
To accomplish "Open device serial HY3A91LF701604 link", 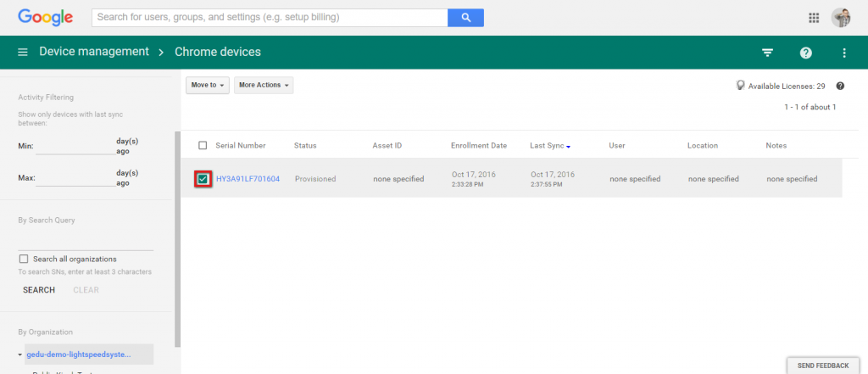I will coord(248,179).
